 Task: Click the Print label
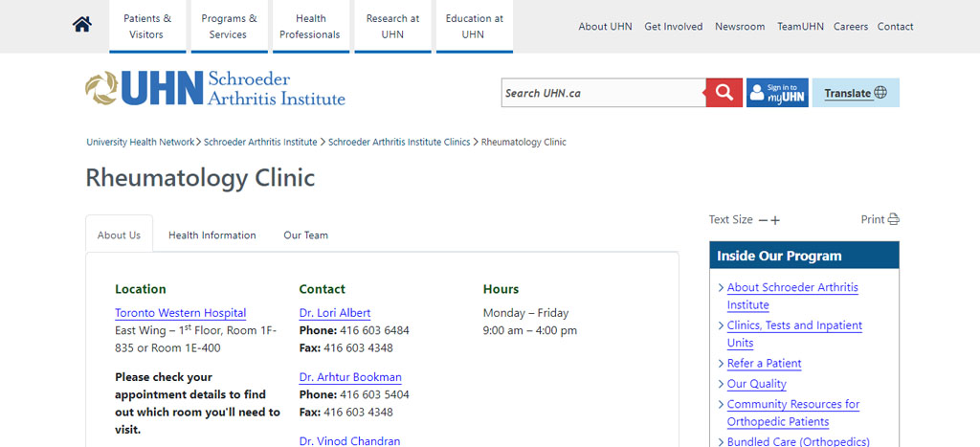tap(873, 219)
